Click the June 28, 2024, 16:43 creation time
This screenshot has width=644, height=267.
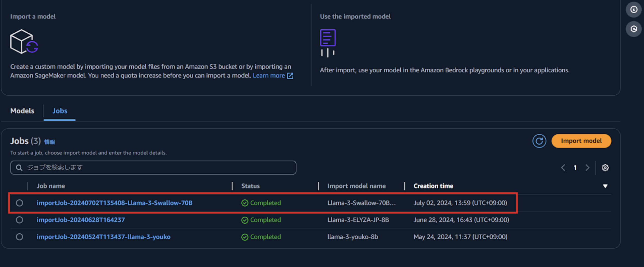[461, 220]
